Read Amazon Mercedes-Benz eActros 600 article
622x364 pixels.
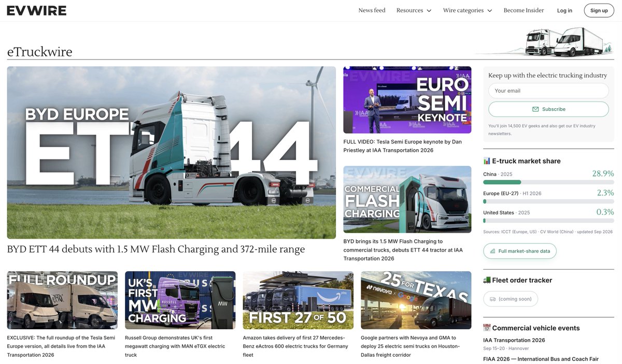pyautogui.click(x=295, y=346)
